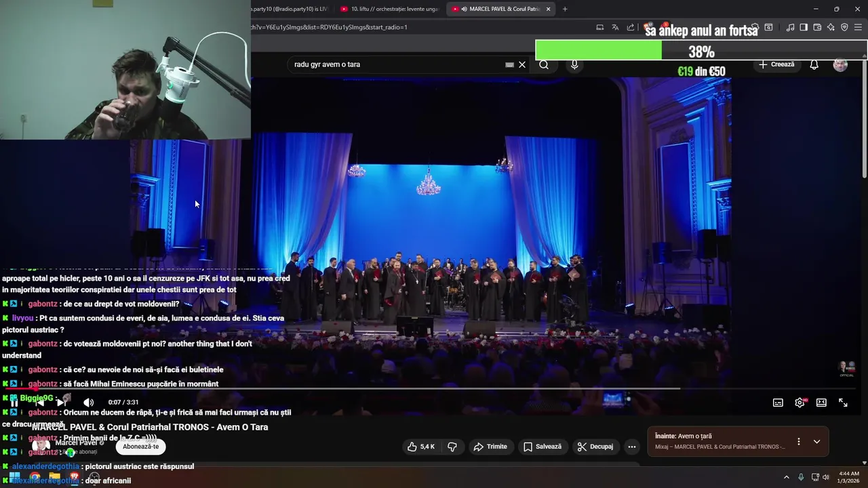Dislike the video
Image resolution: width=868 pixels, height=488 pixels.
(x=452, y=447)
